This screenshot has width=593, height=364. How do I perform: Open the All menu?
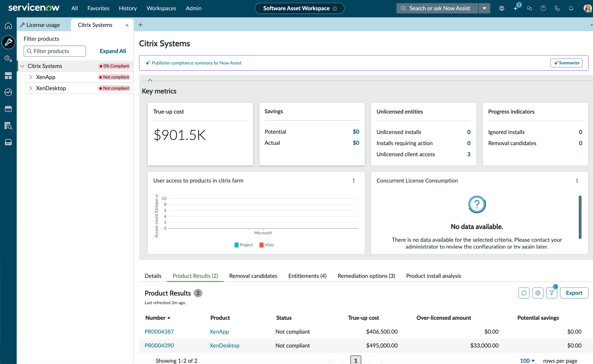point(74,8)
